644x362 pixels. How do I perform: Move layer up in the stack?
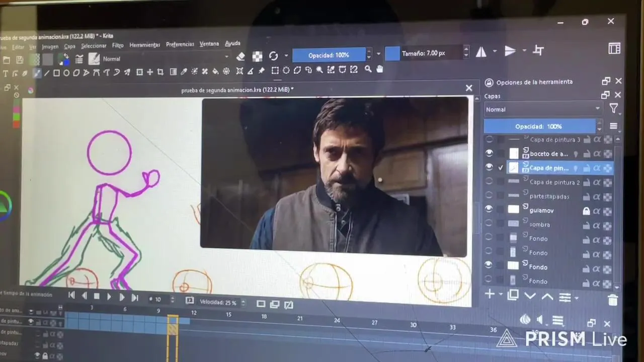(x=547, y=297)
